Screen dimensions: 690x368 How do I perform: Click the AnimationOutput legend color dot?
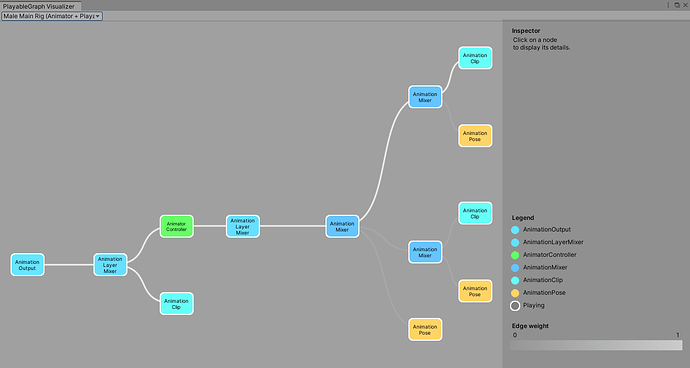(515, 230)
